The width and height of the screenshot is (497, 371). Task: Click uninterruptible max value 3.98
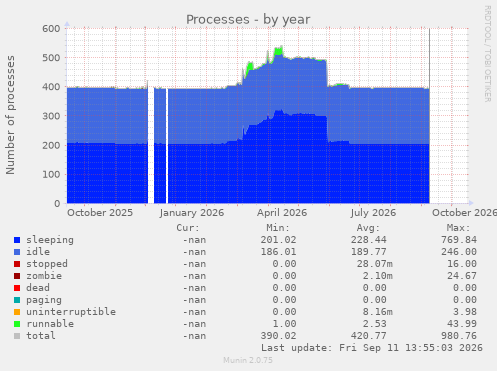465,312
